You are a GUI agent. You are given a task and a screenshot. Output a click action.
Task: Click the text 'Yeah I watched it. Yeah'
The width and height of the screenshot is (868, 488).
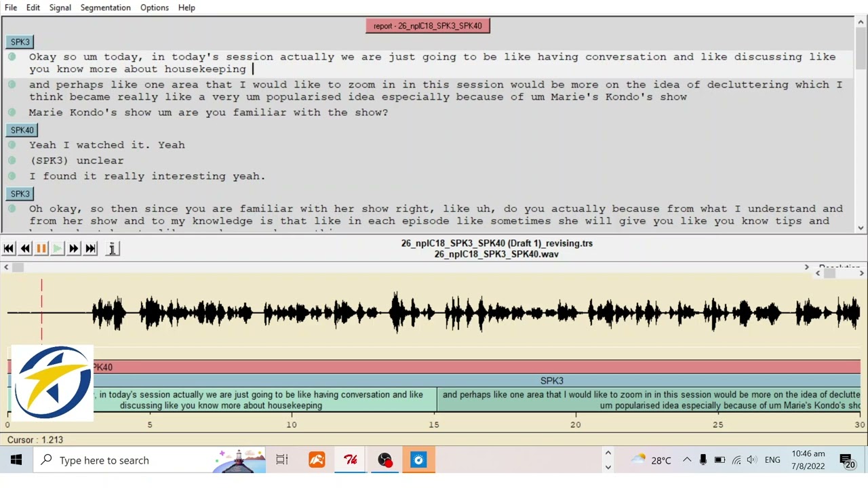coord(107,145)
